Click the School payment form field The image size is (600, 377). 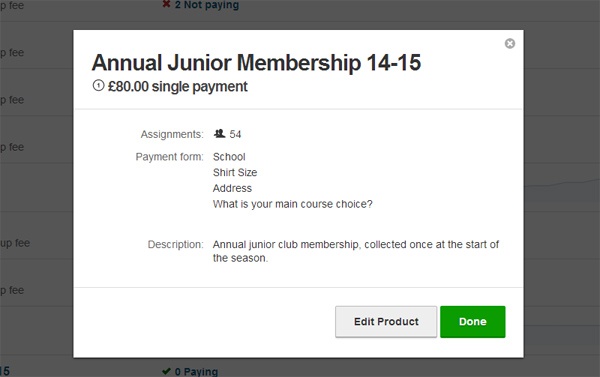[x=229, y=157]
